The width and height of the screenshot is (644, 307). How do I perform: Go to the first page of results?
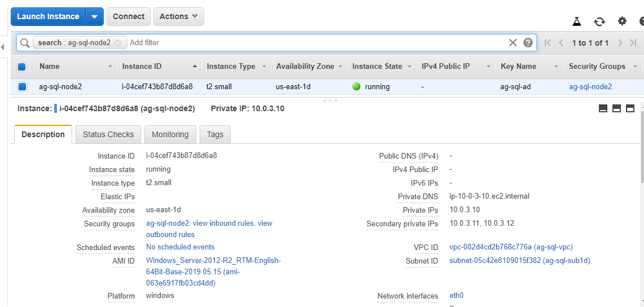tap(547, 43)
